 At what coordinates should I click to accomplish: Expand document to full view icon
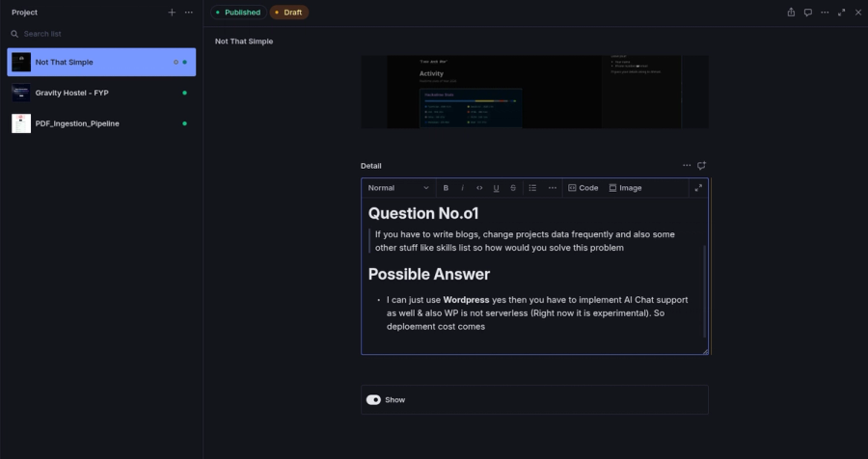pos(841,13)
